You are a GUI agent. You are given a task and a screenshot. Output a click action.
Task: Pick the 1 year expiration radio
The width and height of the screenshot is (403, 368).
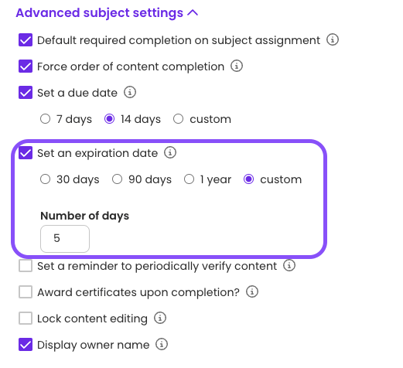pos(189,179)
